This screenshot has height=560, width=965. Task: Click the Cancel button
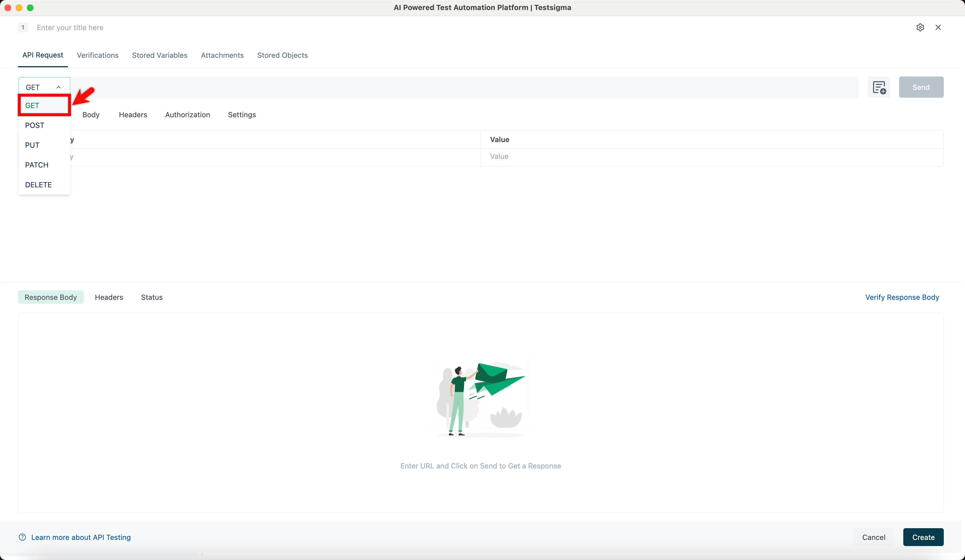coord(873,537)
